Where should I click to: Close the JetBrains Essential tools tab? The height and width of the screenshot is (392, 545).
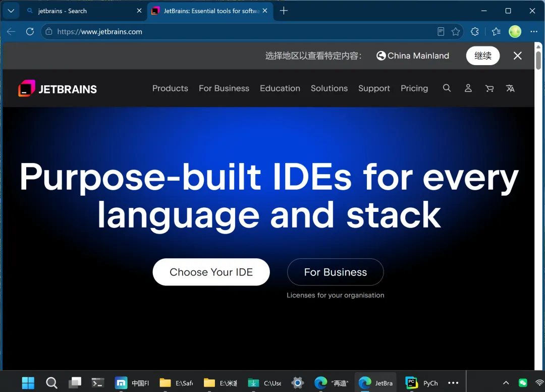(x=265, y=11)
